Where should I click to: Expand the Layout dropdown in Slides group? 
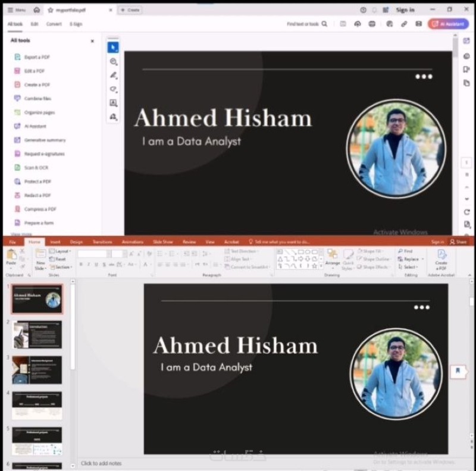[x=60, y=251]
